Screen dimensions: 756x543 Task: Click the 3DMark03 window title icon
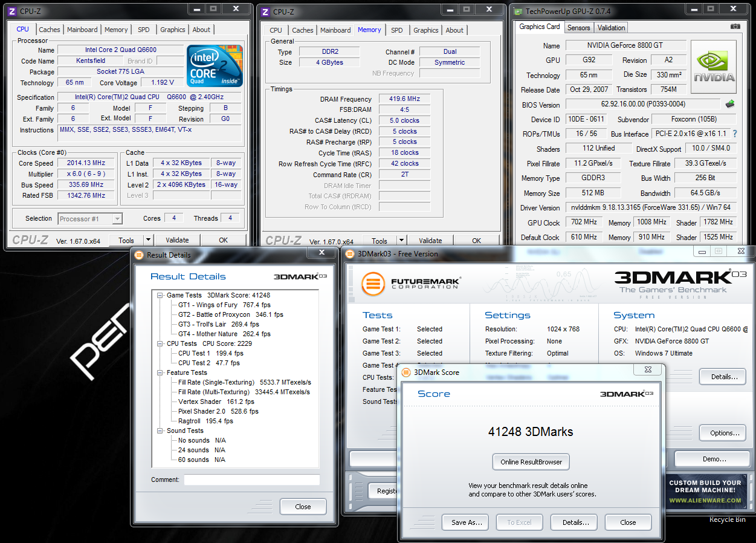point(350,254)
